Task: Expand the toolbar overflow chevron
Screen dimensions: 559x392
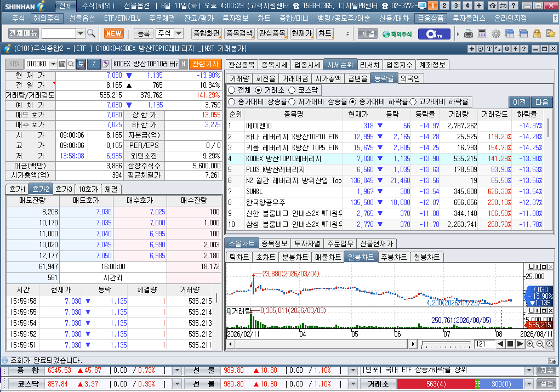Action: point(347,33)
